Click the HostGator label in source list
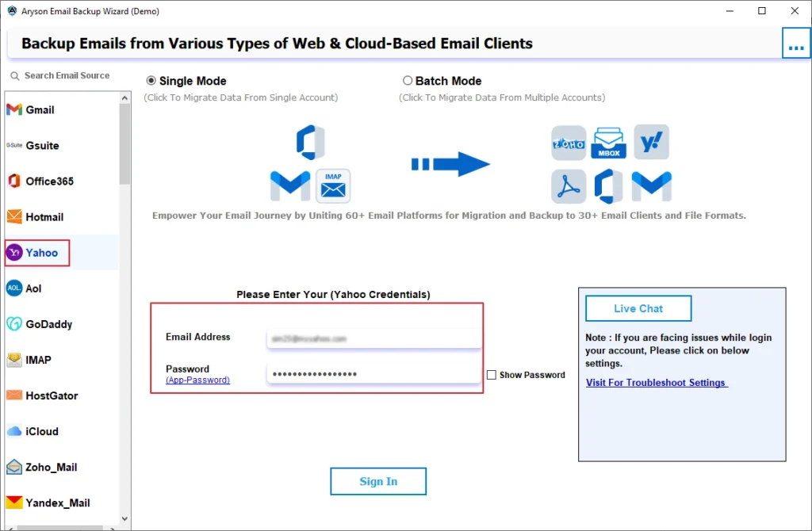This screenshot has height=531, width=812. pos(52,395)
